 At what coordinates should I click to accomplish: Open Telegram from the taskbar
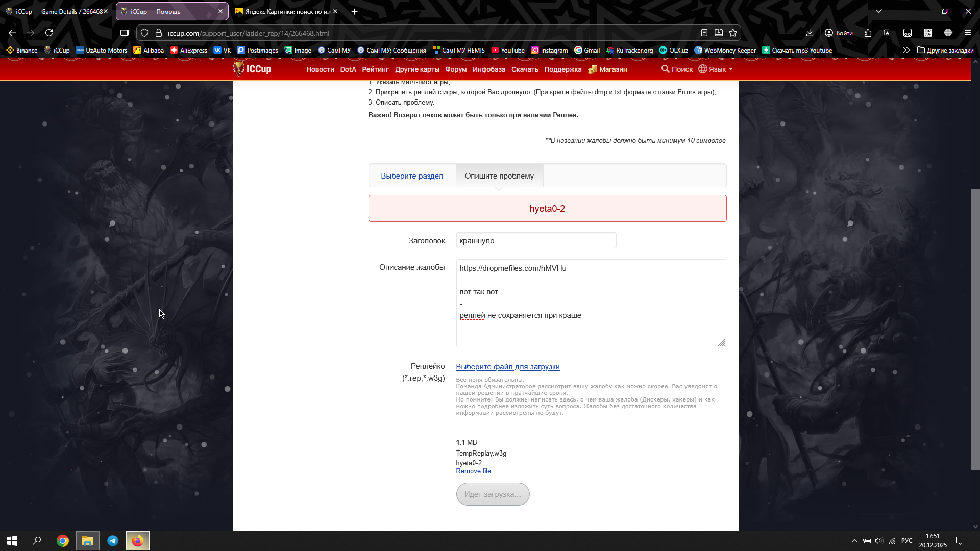click(113, 541)
